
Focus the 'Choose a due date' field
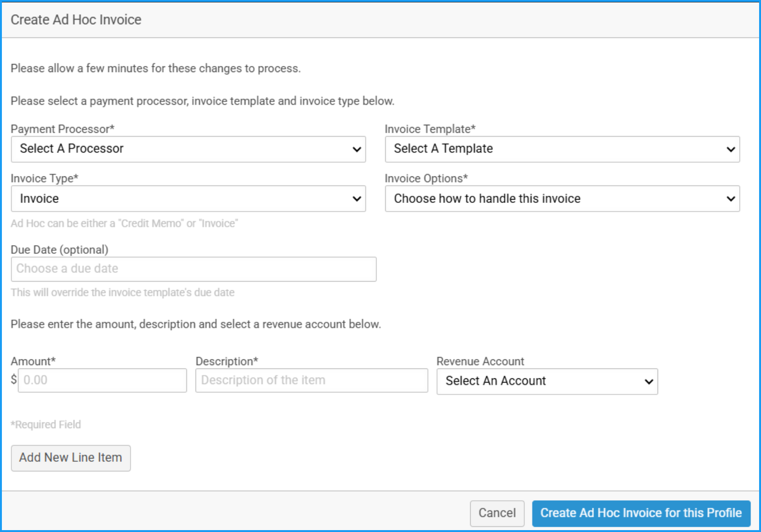click(194, 269)
